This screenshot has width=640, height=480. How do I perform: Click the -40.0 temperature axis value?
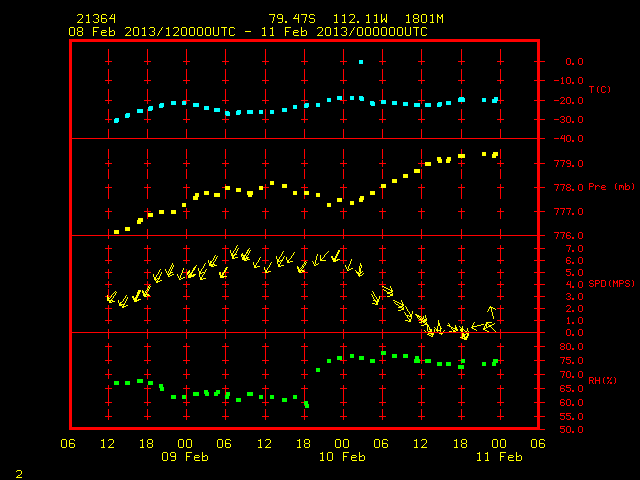click(569, 139)
